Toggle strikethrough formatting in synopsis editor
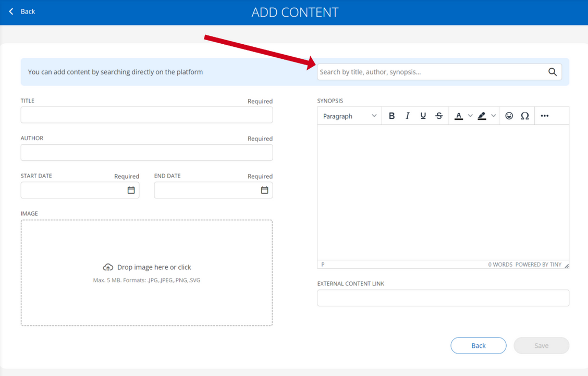This screenshot has width=588, height=376. [439, 116]
